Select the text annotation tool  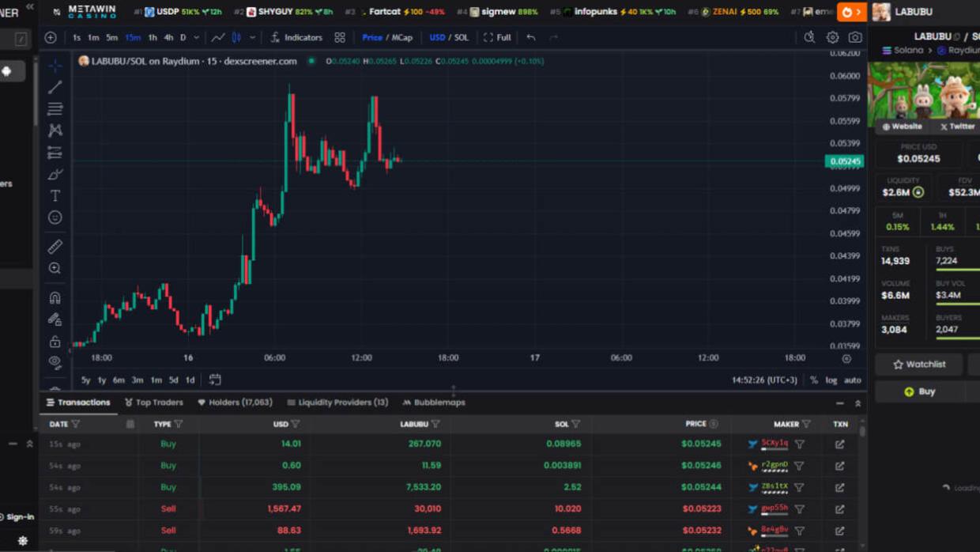click(55, 195)
